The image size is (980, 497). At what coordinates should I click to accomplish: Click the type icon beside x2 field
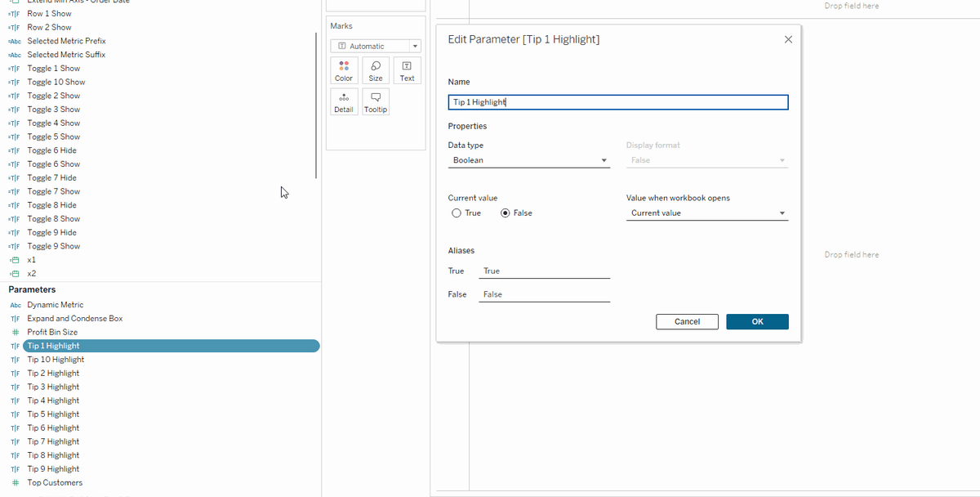14,274
